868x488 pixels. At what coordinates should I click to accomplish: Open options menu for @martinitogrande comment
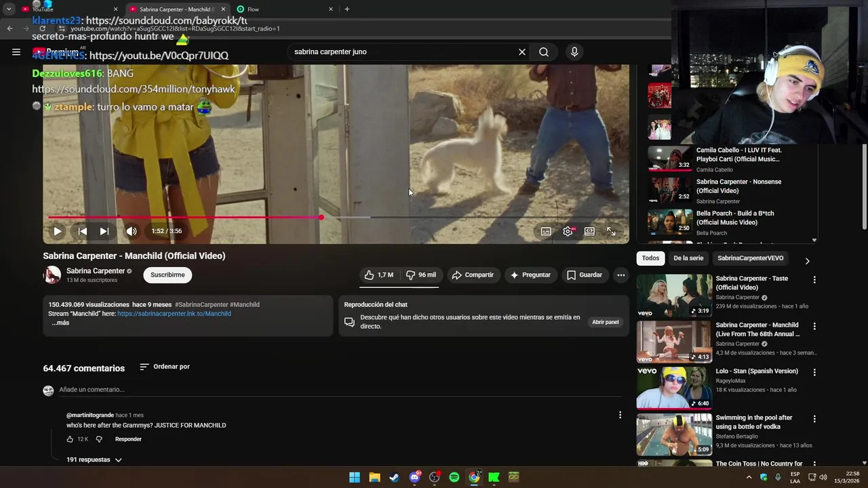click(620, 415)
